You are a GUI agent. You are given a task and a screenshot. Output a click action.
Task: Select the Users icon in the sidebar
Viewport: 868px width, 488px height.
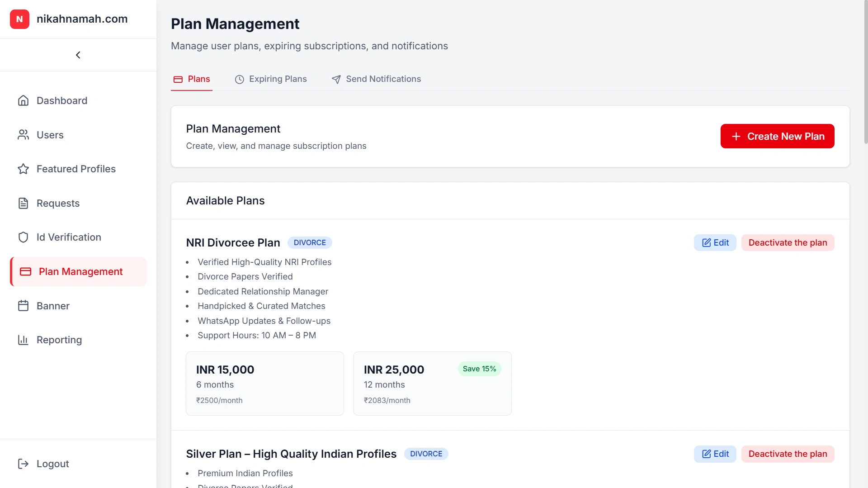coord(23,135)
